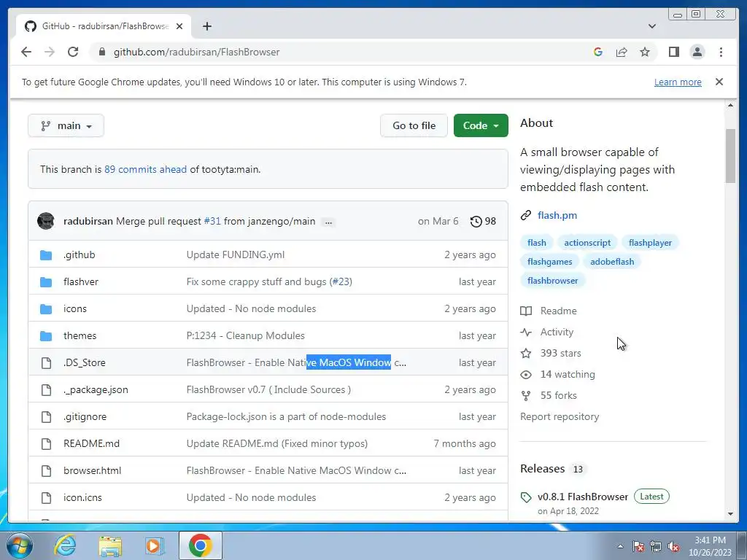Select the flash topic tag
The width and height of the screenshot is (747, 560).
536,243
